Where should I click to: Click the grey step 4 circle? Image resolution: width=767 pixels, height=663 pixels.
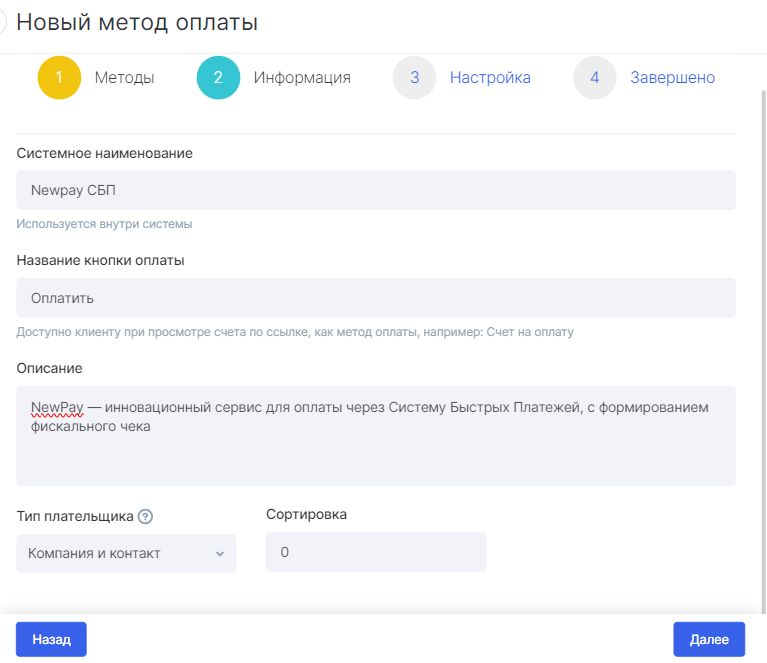[x=594, y=77]
